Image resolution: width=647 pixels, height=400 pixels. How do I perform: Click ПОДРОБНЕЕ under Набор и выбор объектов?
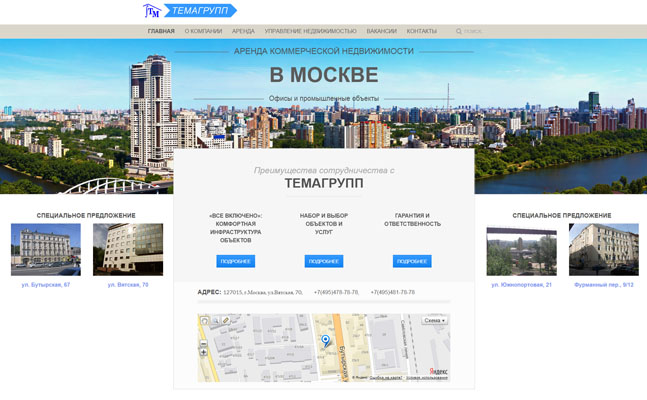[x=324, y=261]
